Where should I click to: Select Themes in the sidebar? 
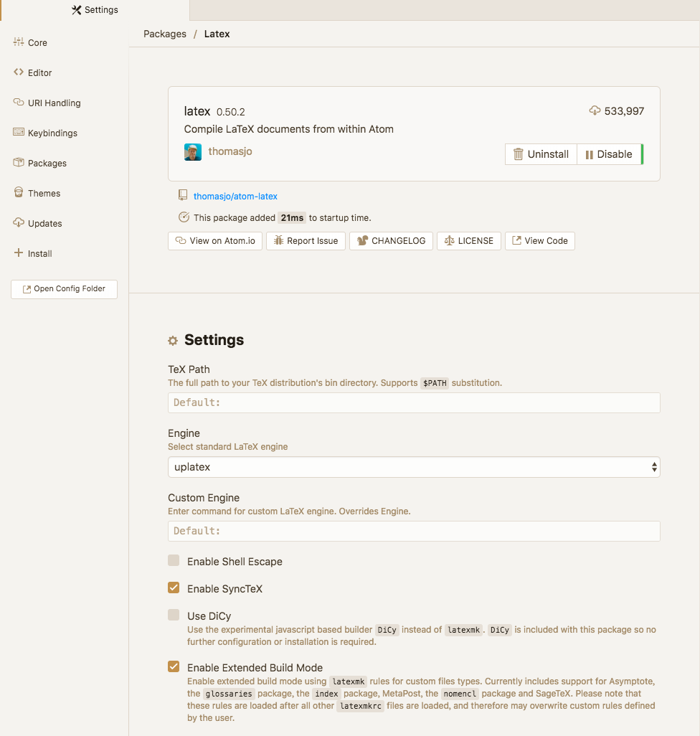click(44, 193)
